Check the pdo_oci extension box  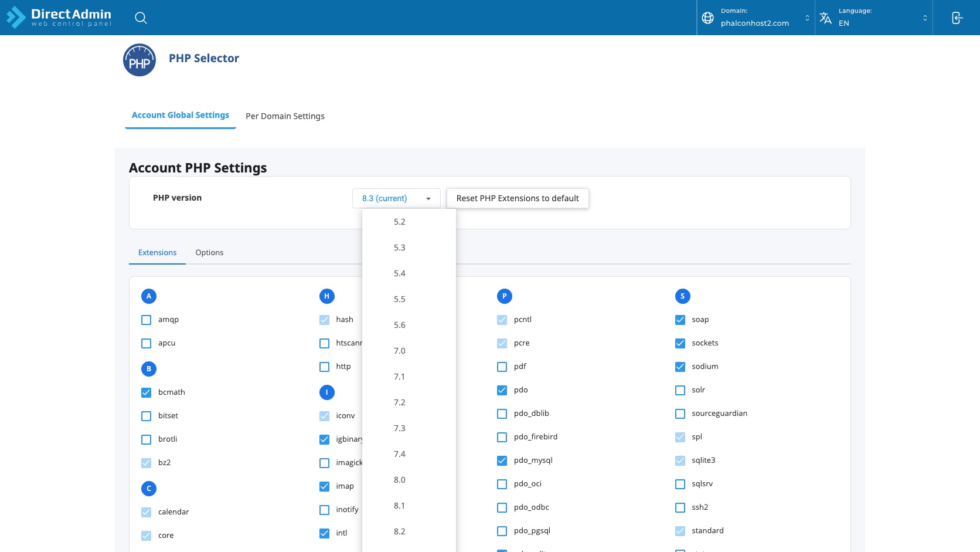pos(502,484)
